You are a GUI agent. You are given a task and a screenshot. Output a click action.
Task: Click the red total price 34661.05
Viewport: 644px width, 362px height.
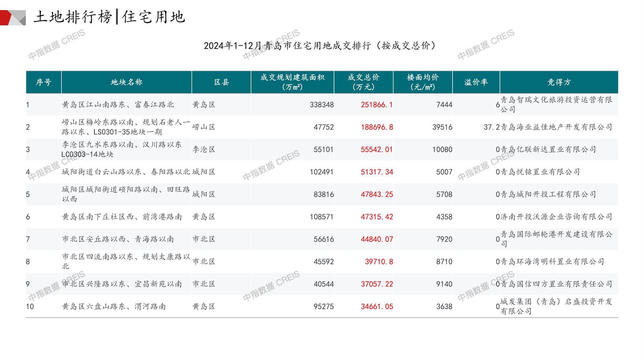(x=377, y=306)
